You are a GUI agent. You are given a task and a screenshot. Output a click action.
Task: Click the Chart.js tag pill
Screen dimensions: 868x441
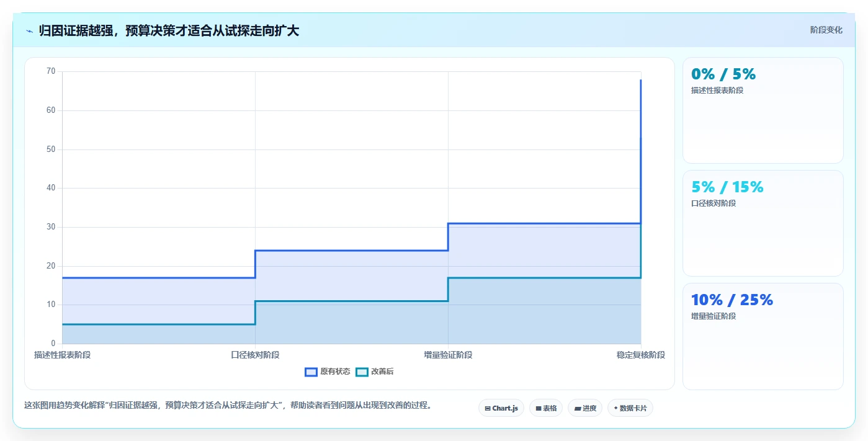click(x=501, y=408)
